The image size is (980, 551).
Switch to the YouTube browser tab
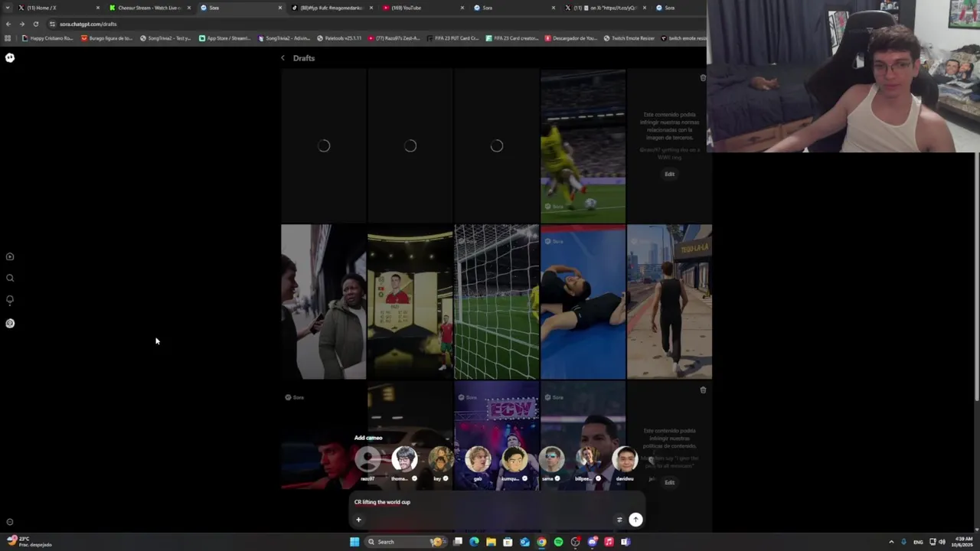coord(423,8)
